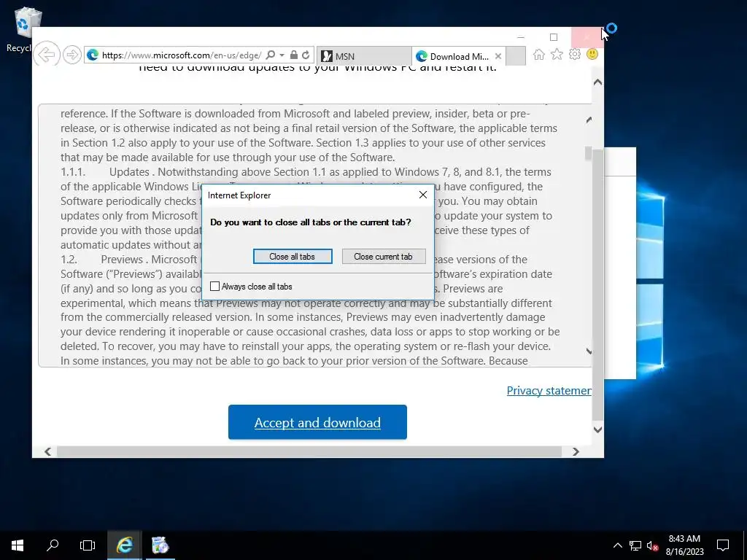Open the Privacy statement link
This screenshot has width=747, height=560.
(x=549, y=391)
